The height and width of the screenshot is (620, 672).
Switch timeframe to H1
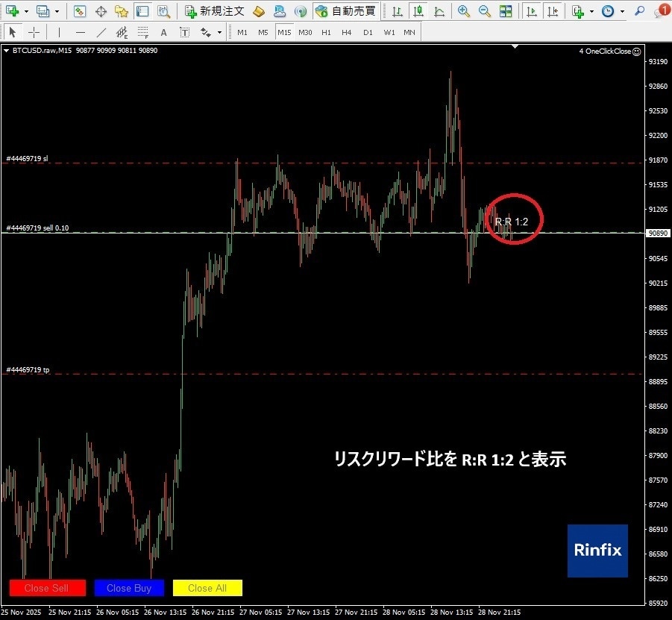pyautogui.click(x=326, y=33)
